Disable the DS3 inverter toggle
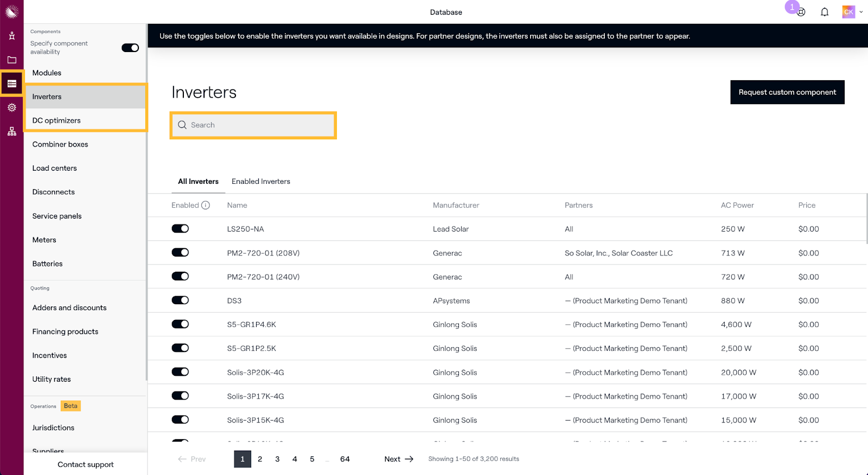 [180, 300]
